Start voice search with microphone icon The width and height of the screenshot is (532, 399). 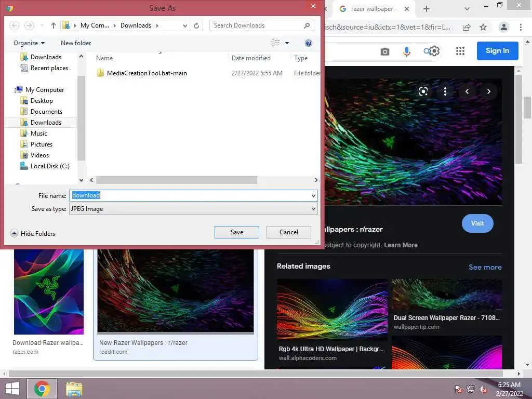click(407, 51)
